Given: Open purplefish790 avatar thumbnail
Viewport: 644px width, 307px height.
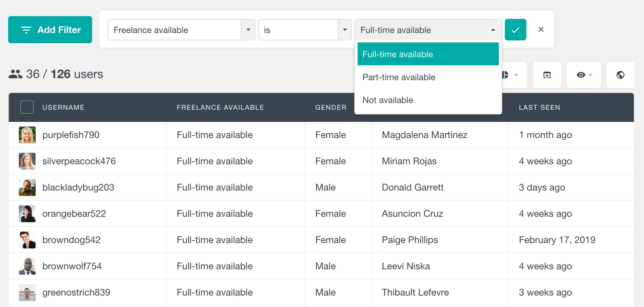Looking at the screenshot, I should pyautogui.click(x=27, y=135).
